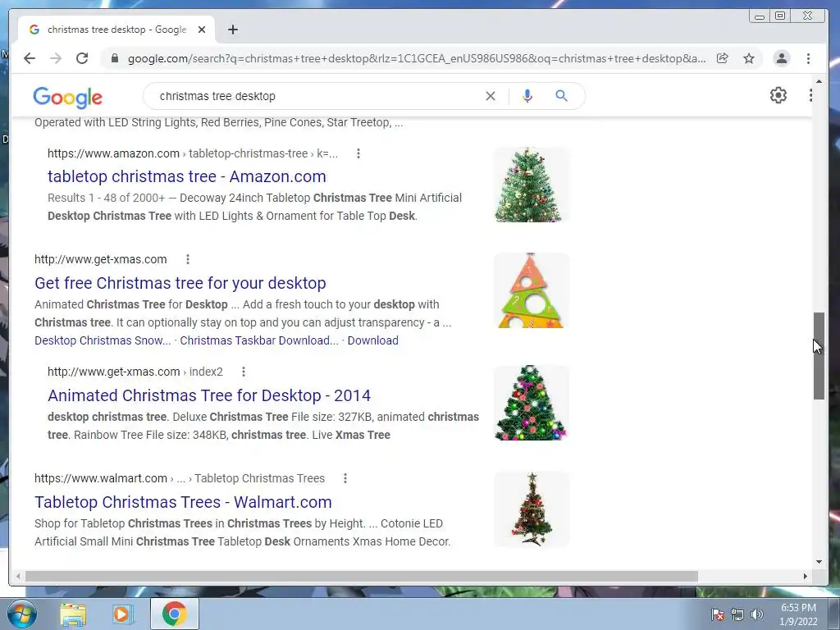Image resolution: width=840 pixels, height=630 pixels.
Task: Follow the Christmas Taskbar Download sitelink
Action: (259, 340)
